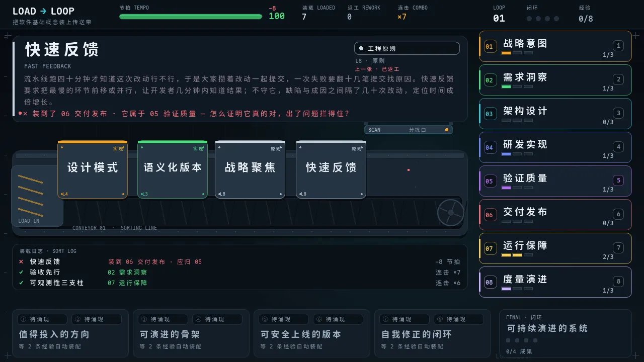Screen dimensions: 644x362
Task: Click log text 装到 06 交付发布 · 应归 05
Action: click(x=155, y=261)
